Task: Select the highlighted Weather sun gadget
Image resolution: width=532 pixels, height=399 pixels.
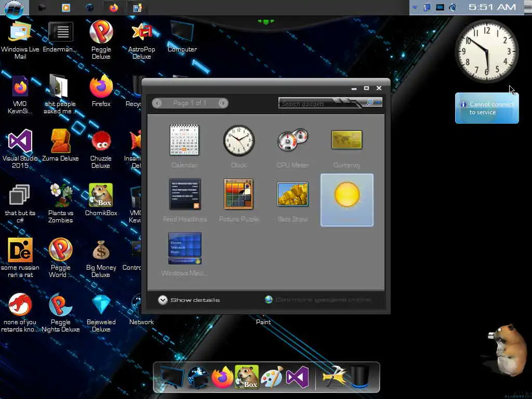Action: pyautogui.click(x=347, y=200)
